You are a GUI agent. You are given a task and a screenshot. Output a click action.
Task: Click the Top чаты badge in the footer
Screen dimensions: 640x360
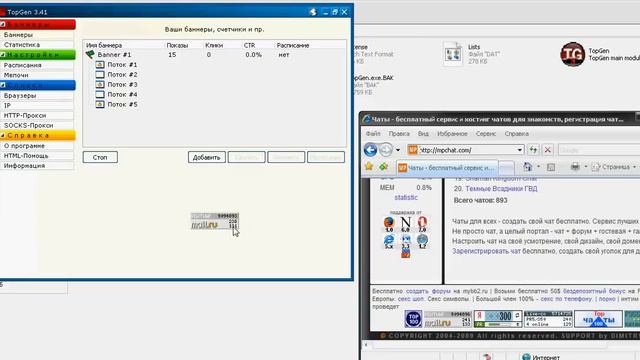tap(598, 319)
